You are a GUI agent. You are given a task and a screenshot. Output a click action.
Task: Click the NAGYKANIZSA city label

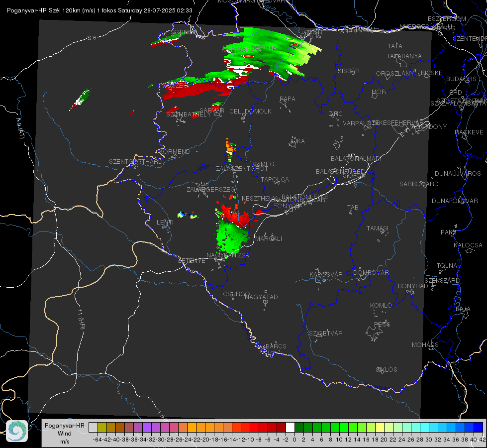(x=228, y=255)
